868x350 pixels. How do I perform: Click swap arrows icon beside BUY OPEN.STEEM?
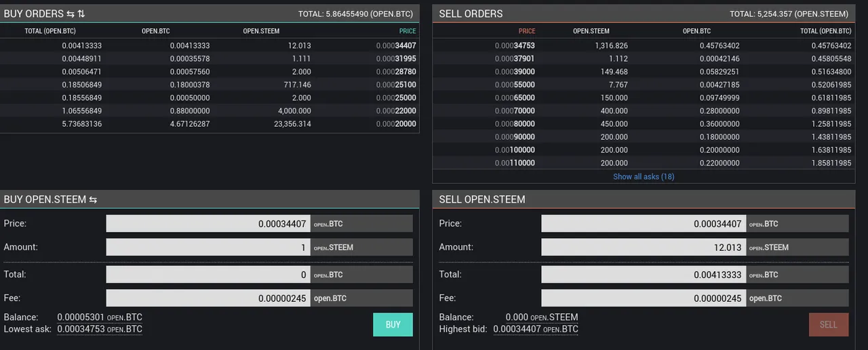[x=93, y=199]
